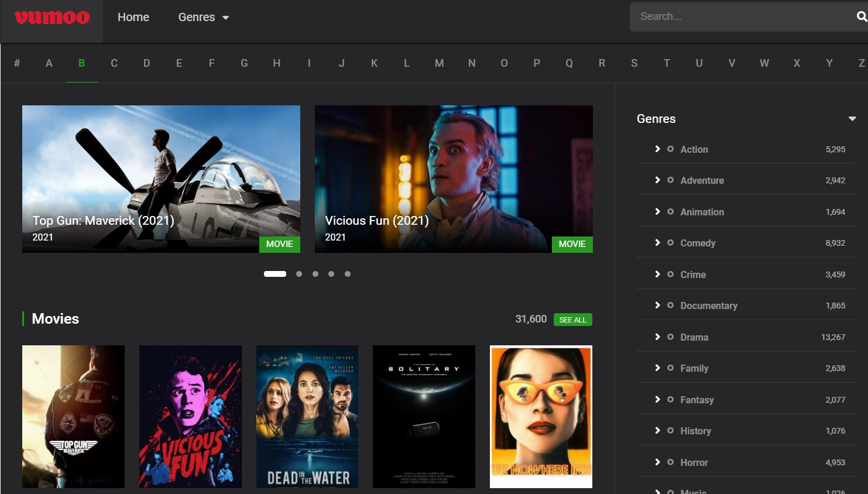Screen dimensions: 868x494
Task: Open The Nowhere Inn poster
Action: coord(541,417)
